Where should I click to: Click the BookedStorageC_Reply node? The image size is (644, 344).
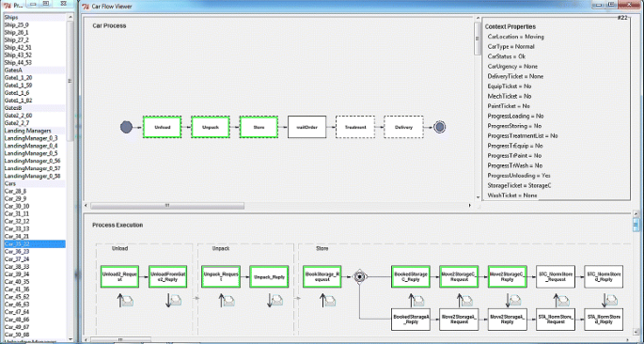click(411, 276)
